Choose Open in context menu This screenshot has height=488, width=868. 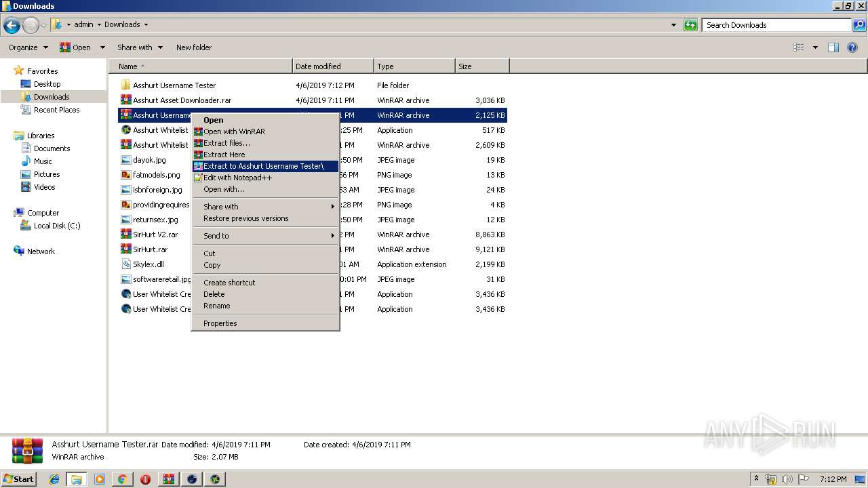pyautogui.click(x=265, y=120)
